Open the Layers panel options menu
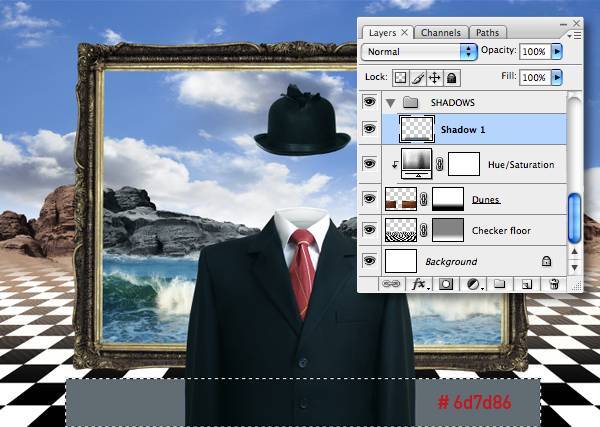 click(x=575, y=36)
